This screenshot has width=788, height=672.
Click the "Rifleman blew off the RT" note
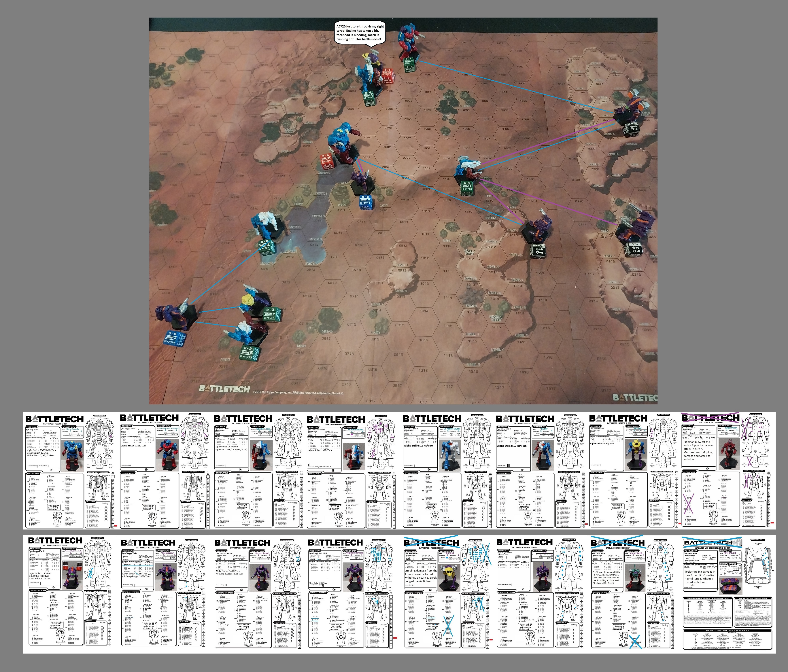coord(699,451)
